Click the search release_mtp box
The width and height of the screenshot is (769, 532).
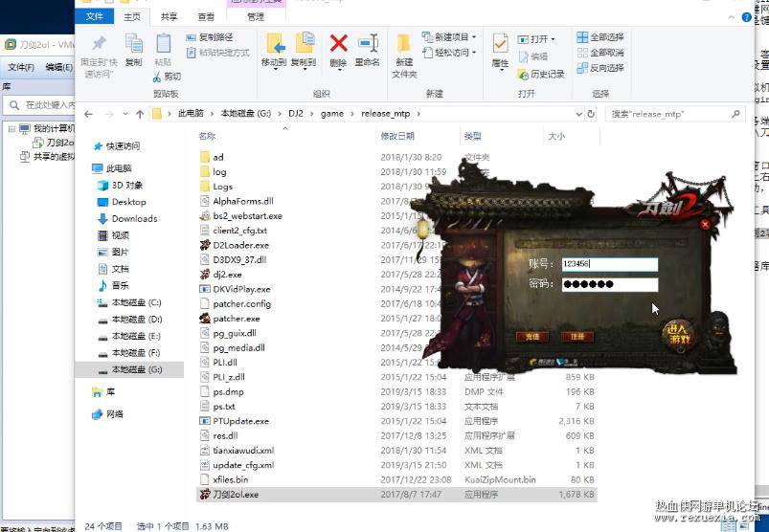tap(675, 114)
